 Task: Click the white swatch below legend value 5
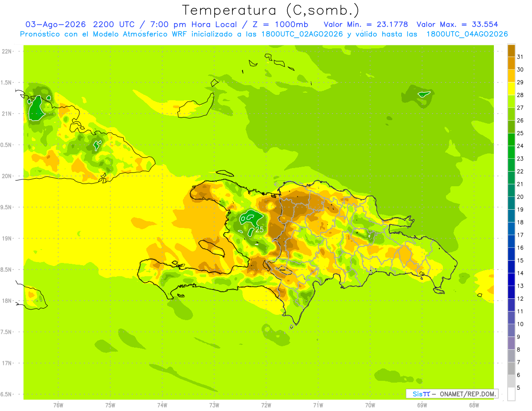511,394
